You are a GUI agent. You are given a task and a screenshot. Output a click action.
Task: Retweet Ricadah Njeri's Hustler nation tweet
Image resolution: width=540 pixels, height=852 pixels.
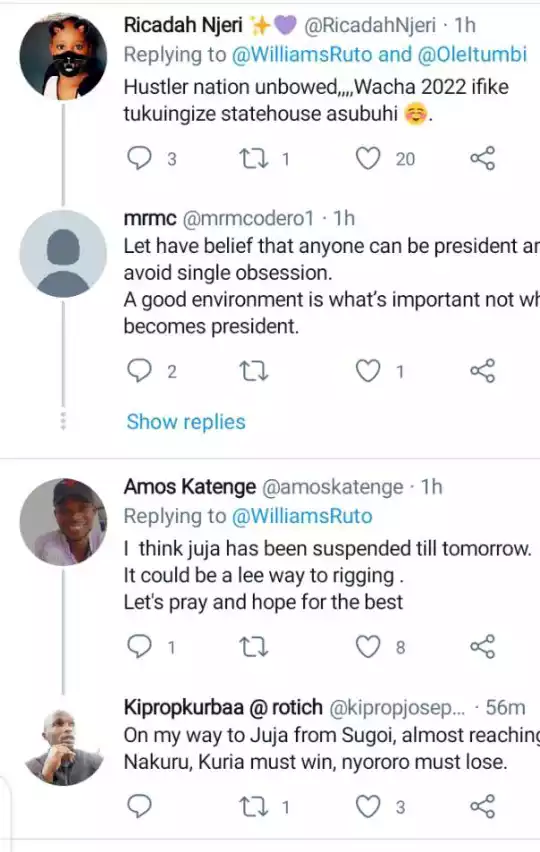pos(254,159)
